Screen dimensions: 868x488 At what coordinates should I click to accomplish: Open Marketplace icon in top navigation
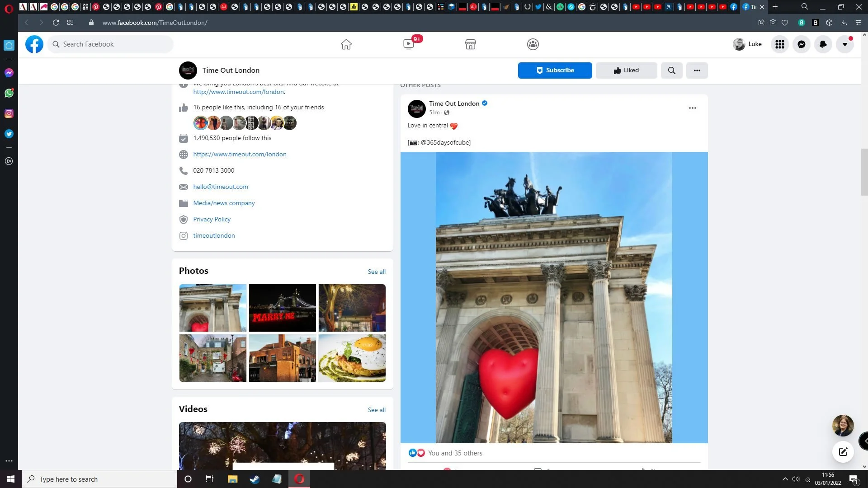point(470,44)
